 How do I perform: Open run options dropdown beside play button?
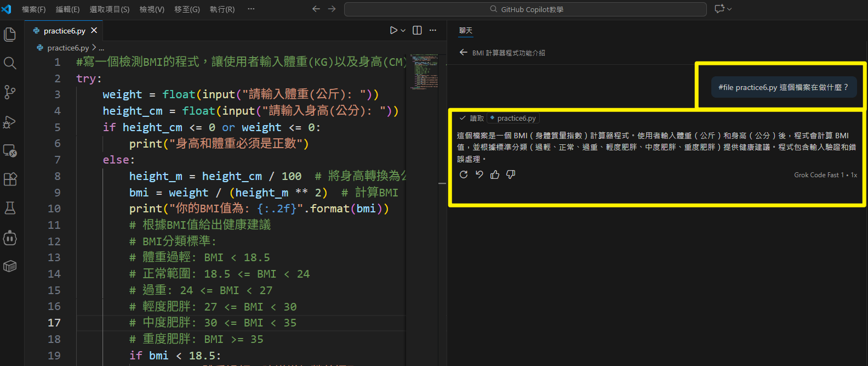[403, 31]
